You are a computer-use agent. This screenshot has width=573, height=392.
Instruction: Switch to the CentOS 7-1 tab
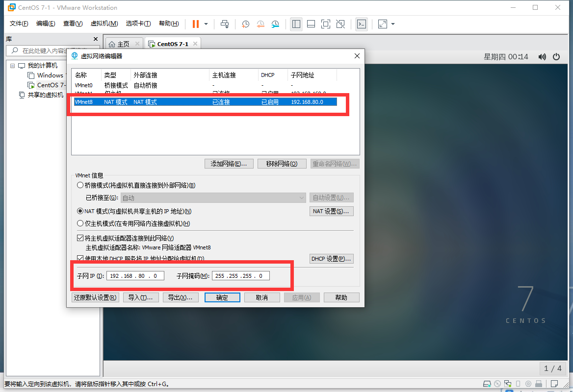(173, 44)
